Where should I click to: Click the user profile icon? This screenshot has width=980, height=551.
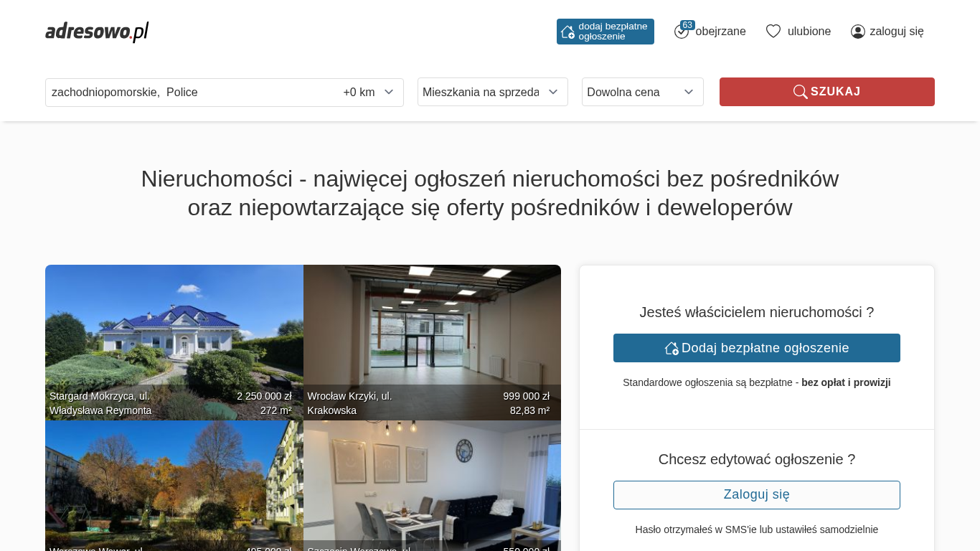click(858, 32)
